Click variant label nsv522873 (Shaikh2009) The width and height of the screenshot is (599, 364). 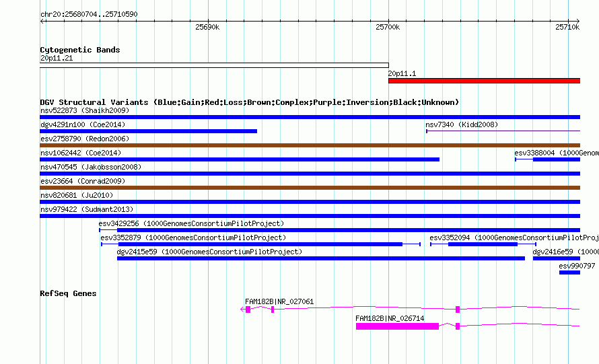click(85, 110)
